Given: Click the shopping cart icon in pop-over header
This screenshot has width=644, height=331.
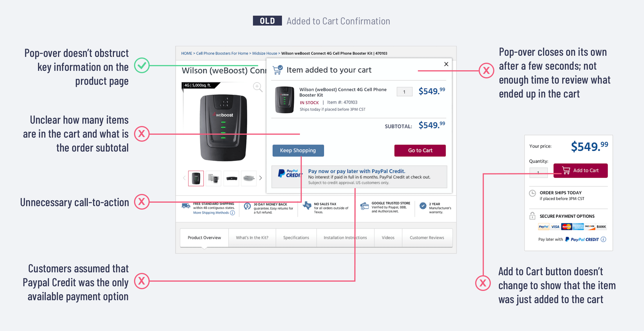Looking at the screenshot, I should tap(278, 70).
